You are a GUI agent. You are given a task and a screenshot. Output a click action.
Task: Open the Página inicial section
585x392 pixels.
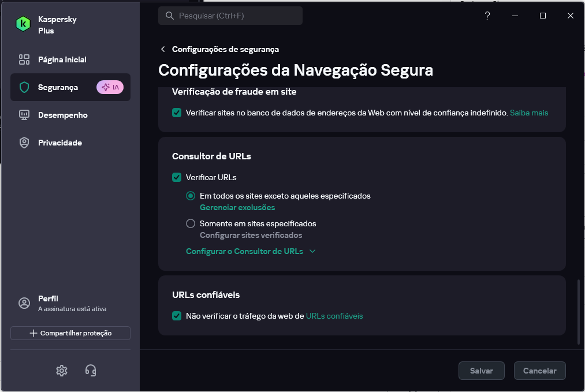click(x=62, y=59)
